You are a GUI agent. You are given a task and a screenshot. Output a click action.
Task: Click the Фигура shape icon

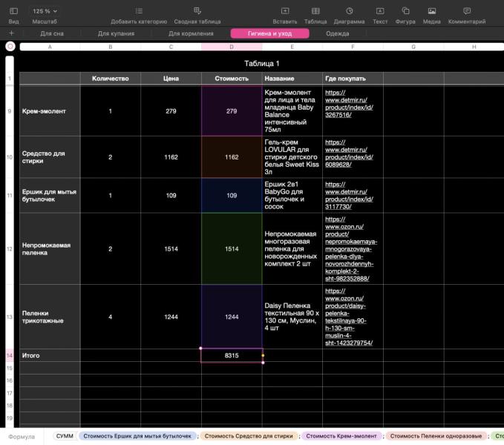405,11
